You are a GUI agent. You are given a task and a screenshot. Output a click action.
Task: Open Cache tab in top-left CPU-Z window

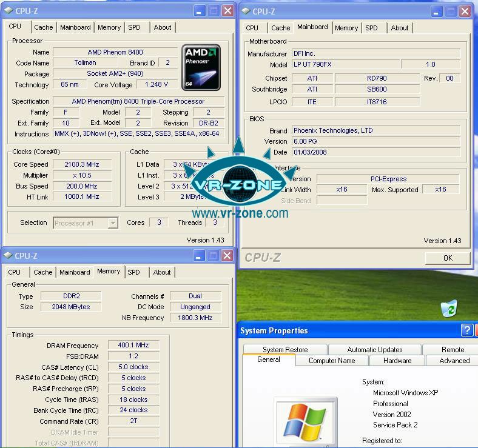coord(43,27)
